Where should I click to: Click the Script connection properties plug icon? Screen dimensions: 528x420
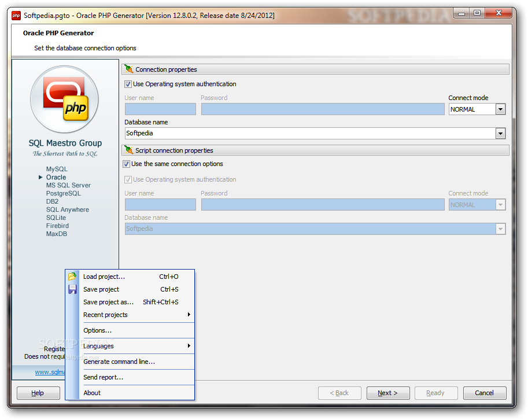pos(128,150)
